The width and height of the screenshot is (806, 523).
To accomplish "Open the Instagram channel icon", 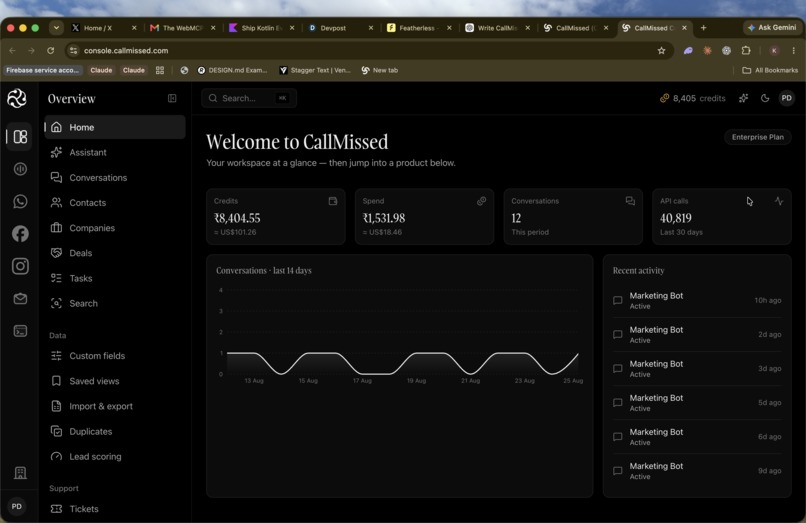I will tap(20, 266).
